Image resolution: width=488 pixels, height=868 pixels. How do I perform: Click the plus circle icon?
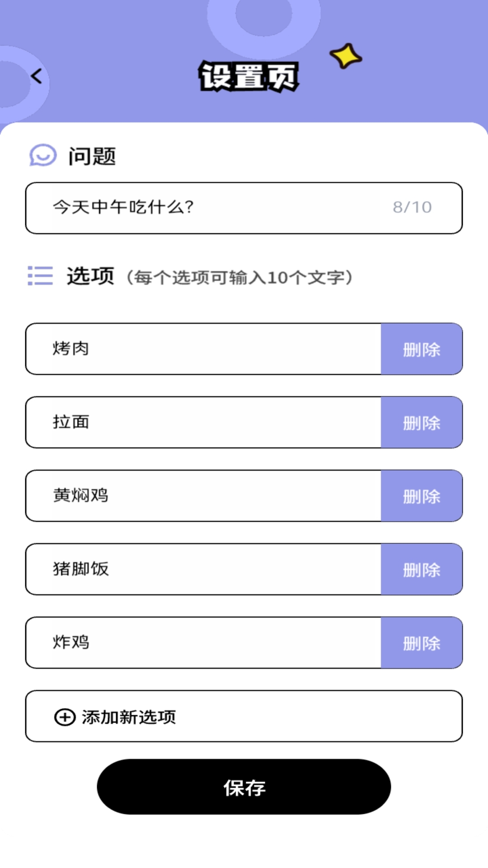[65, 717]
